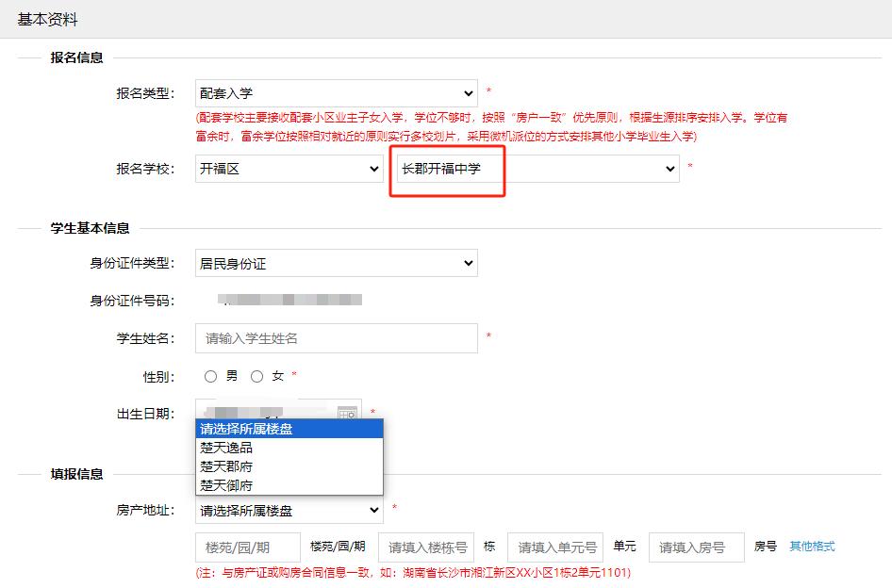Click the building number 楼栋号 field
The image size is (892, 588).
(425, 547)
